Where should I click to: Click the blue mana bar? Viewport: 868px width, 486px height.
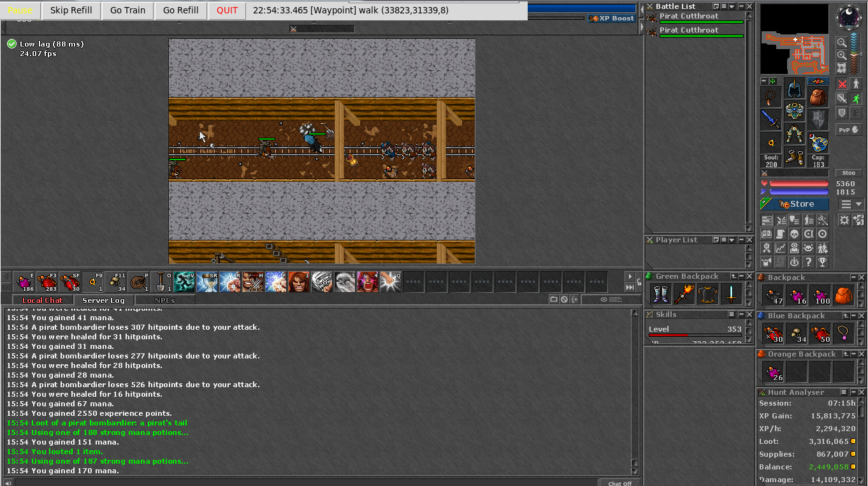pos(799,191)
